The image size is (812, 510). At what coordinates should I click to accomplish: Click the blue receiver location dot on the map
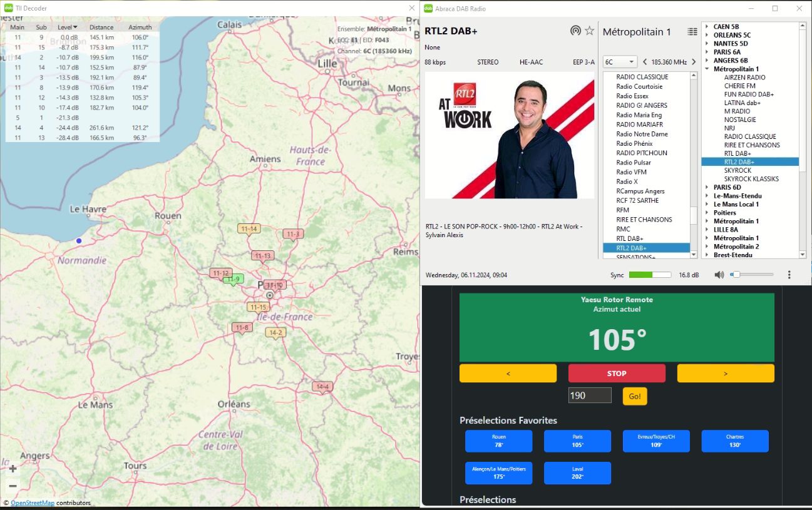pos(79,241)
